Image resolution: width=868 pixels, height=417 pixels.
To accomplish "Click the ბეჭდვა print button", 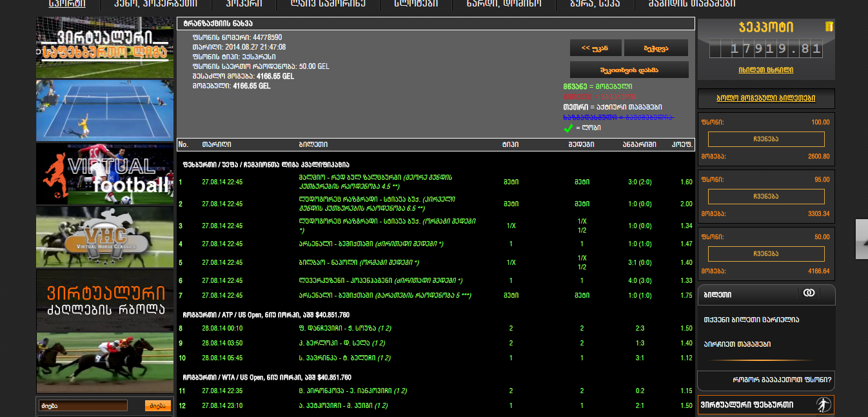I will 656,48.
